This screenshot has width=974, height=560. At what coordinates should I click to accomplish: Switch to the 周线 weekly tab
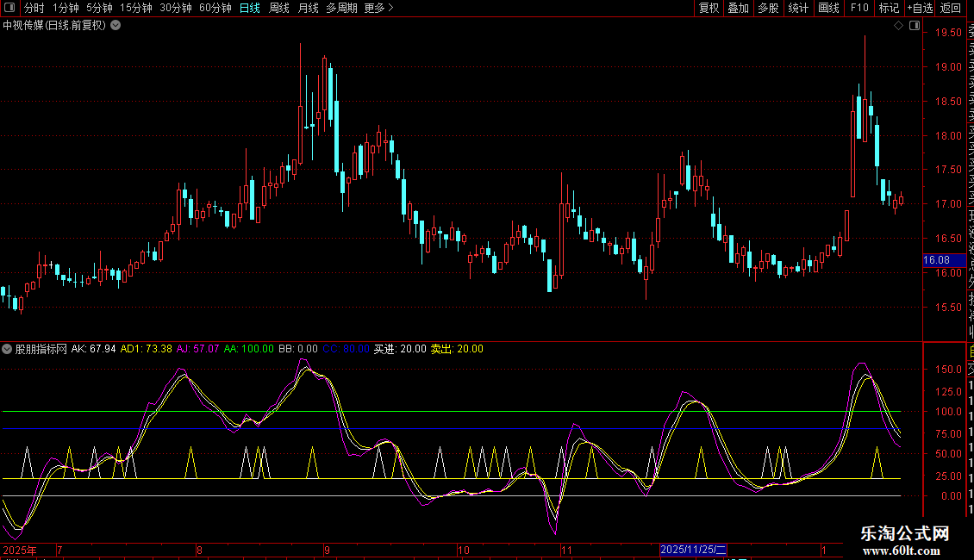(279, 8)
